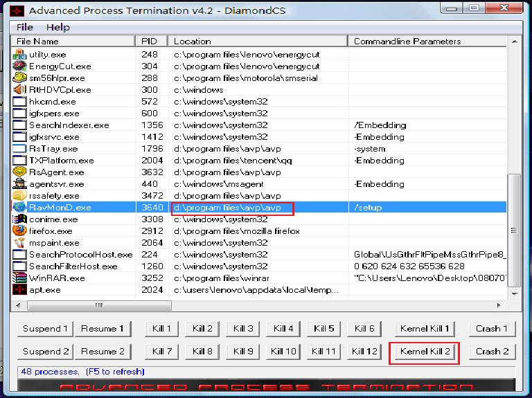Use the Kill 6 method
Screen dimensions: 532x398
(364, 329)
